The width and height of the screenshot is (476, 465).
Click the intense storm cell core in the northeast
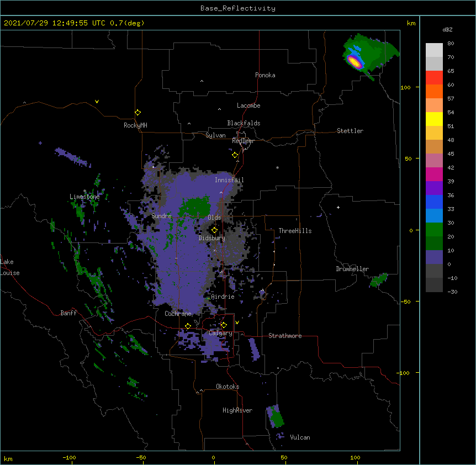[355, 62]
